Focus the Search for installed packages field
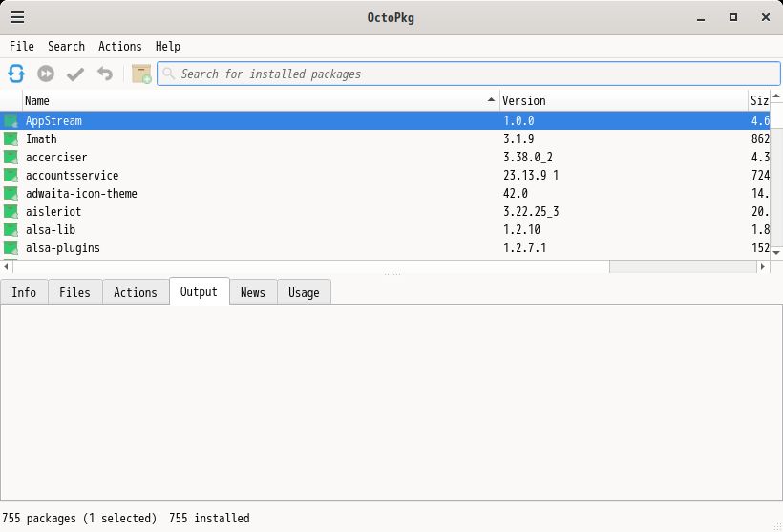 [469, 74]
